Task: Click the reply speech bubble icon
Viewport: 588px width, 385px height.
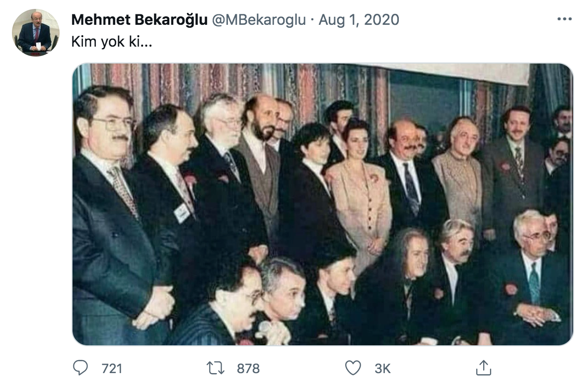Action: pos(80,368)
